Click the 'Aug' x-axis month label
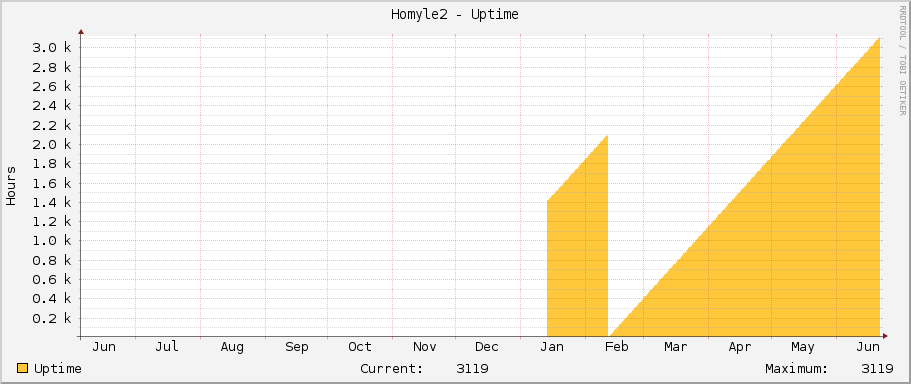This screenshot has height=384, width=911. [232, 347]
